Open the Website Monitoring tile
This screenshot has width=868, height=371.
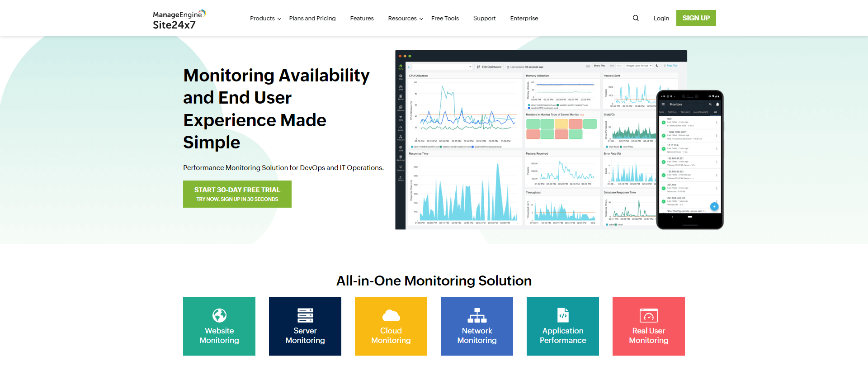[x=219, y=326]
